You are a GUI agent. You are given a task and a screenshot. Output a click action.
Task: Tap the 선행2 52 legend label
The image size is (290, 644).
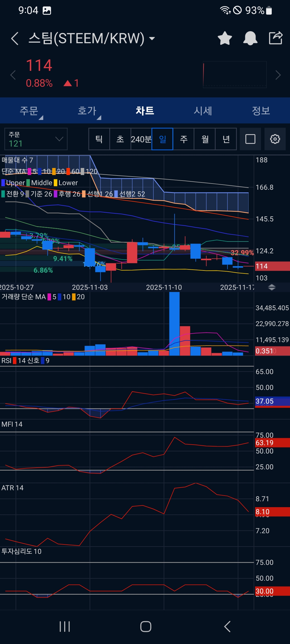[130, 194]
